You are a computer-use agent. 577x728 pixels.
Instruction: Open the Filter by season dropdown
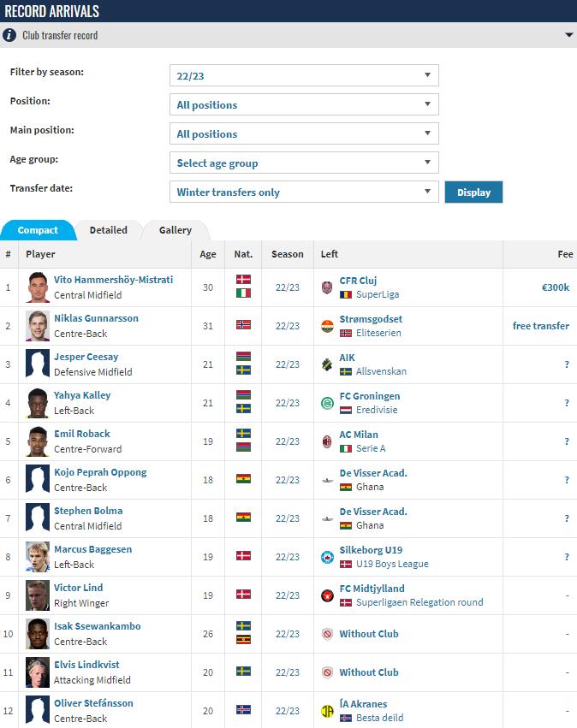tap(304, 75)
